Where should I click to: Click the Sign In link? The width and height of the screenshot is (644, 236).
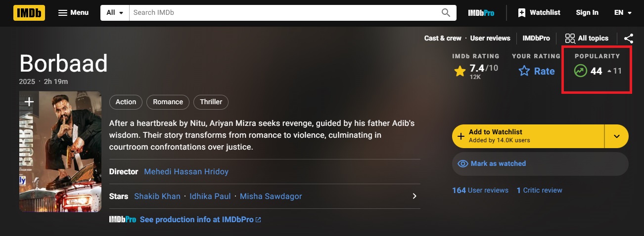[587, 13]
